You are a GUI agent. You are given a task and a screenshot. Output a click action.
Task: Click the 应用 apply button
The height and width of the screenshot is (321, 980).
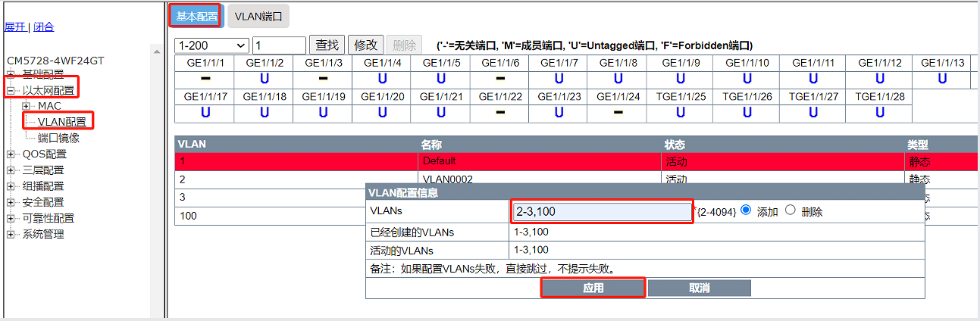click(x=593, y=288)
